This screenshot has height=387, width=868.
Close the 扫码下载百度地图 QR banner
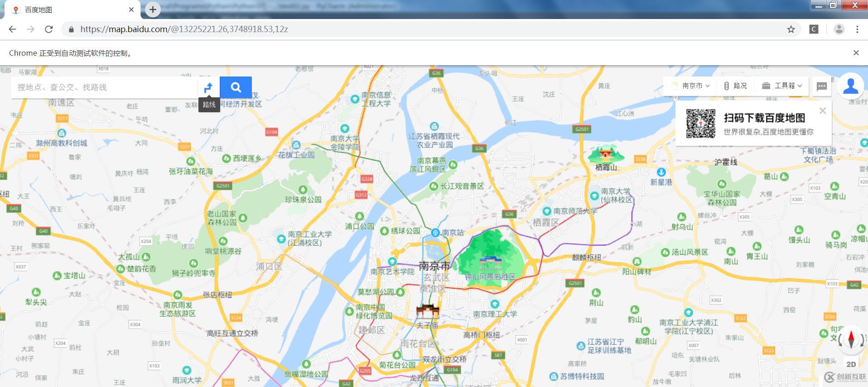click(x=823, y=110)
